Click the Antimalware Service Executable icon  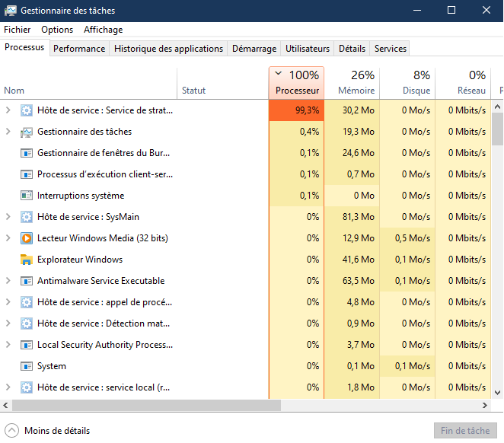pos(27,281)
